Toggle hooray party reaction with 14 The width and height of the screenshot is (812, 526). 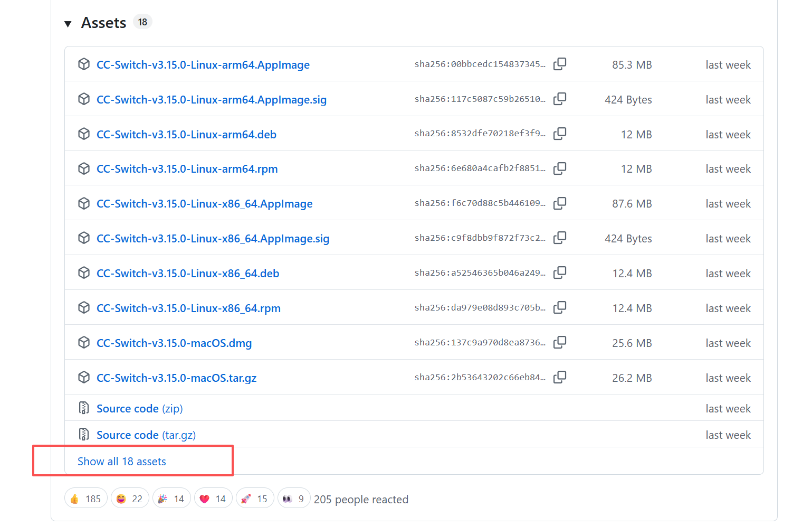click(171, 499)
